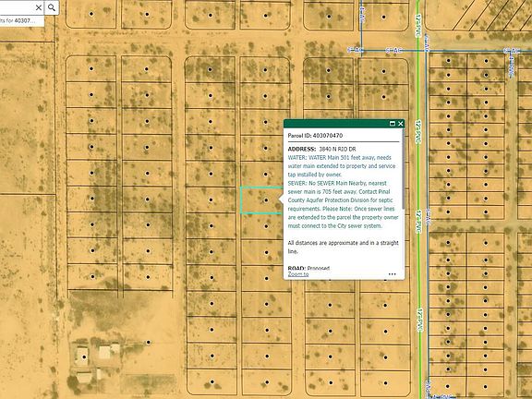Click the ROAD: Proposed line
This screenshot has height=399, width=532.
(x=308, y=269)
